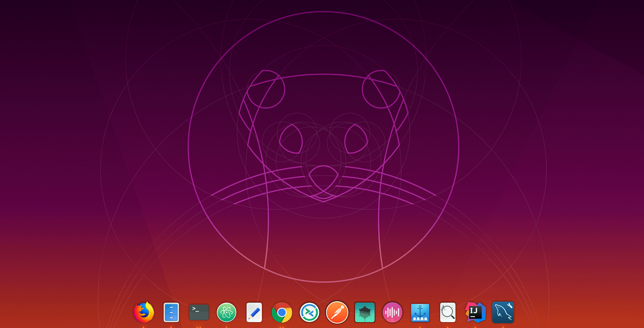Launch Postman from the dock
This screenshot has height=328, width=644.
(x=338, y=312)
